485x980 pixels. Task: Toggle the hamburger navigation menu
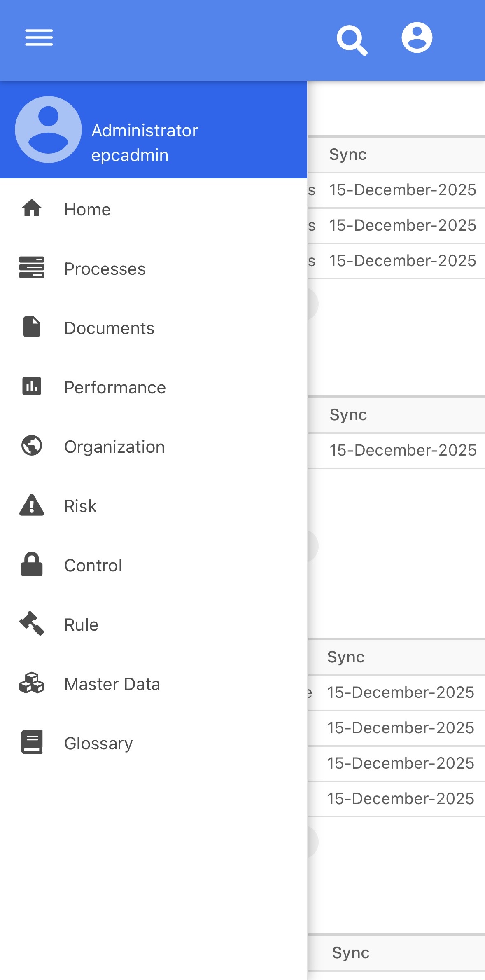tap(39, 37)
